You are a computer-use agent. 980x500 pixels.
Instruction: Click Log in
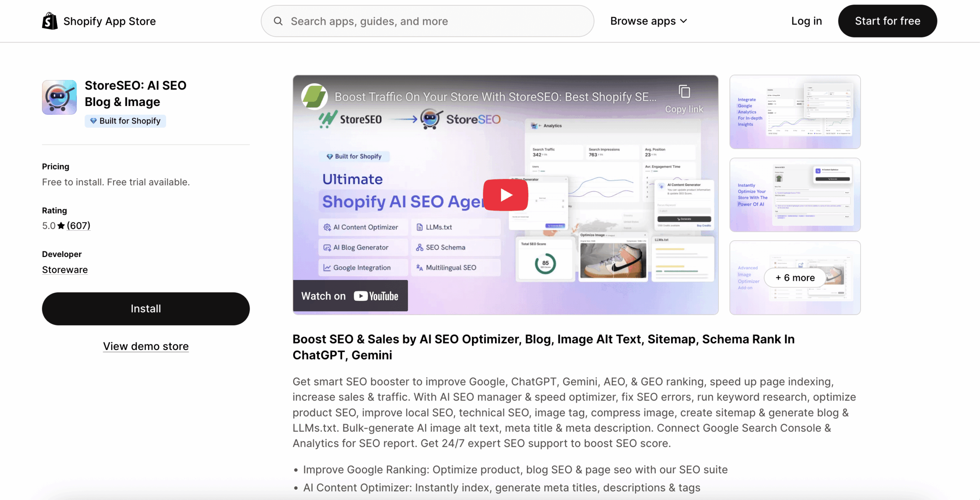[806, 21]
